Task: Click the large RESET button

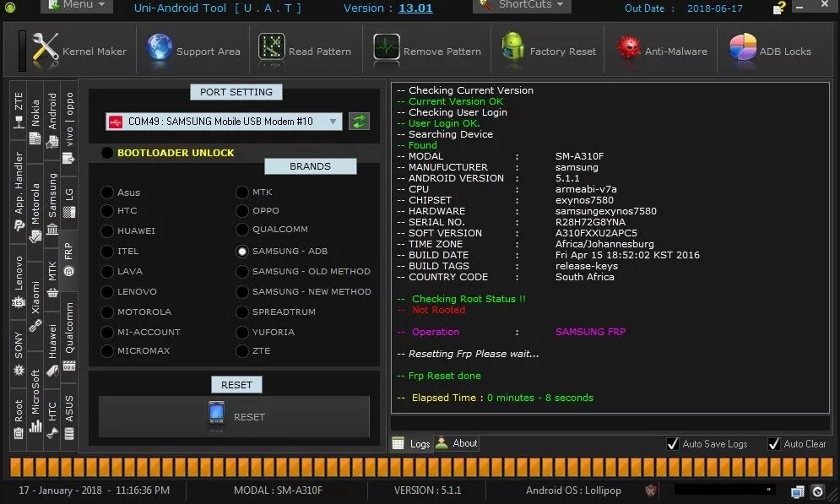Action: click(234, 416)
